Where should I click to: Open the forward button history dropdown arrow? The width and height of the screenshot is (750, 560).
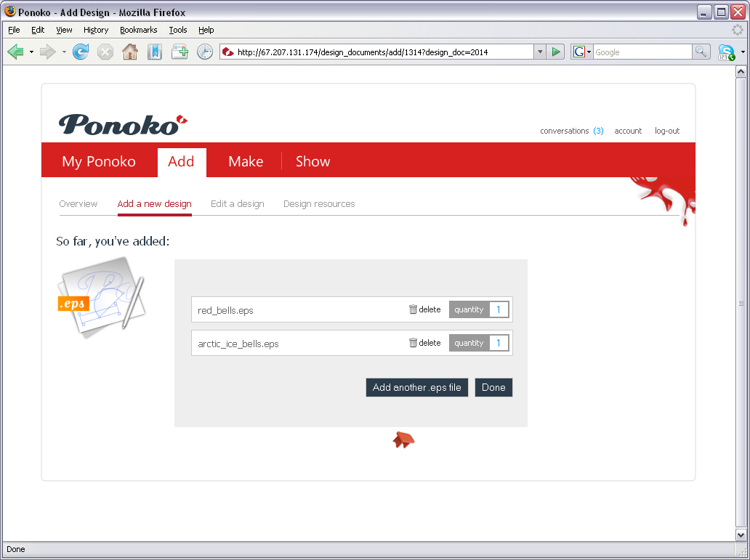[64, 52]
